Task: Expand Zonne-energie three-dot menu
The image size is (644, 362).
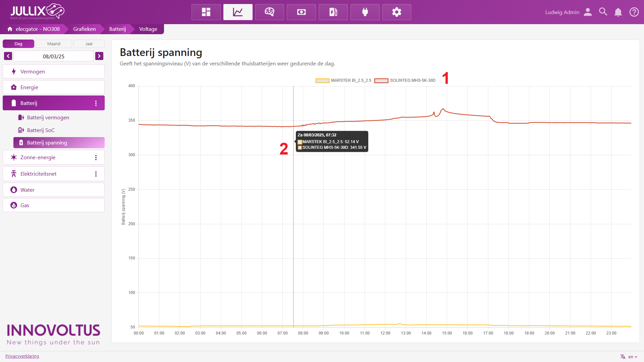Action: pos(96,158)
